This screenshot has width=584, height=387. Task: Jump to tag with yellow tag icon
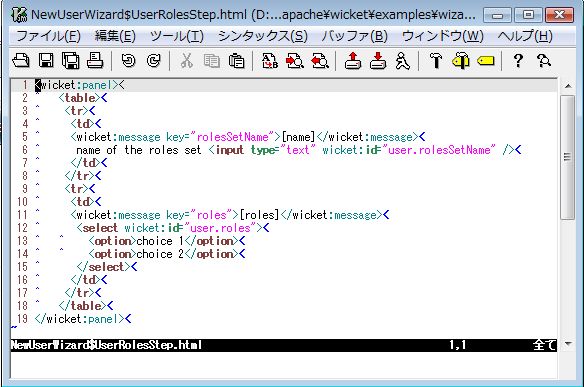[x=486, y=61]
